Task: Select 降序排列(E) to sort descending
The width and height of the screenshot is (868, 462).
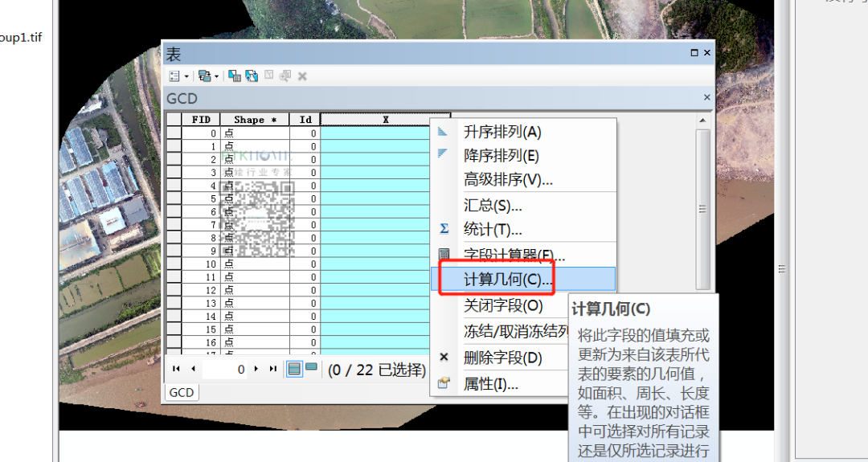Action: point(502,156)
